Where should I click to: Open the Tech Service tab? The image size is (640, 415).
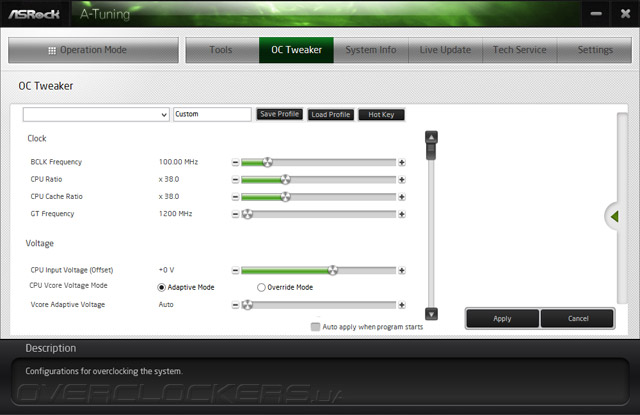click(520, 50)
